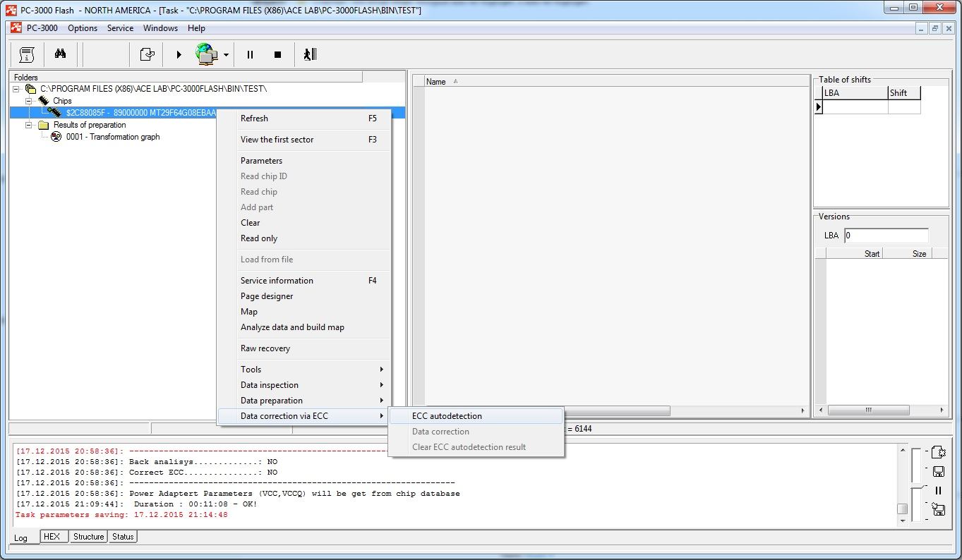Click the root task folder icon in tree
This screenshot has width=962, height=560.
point(30,89)
